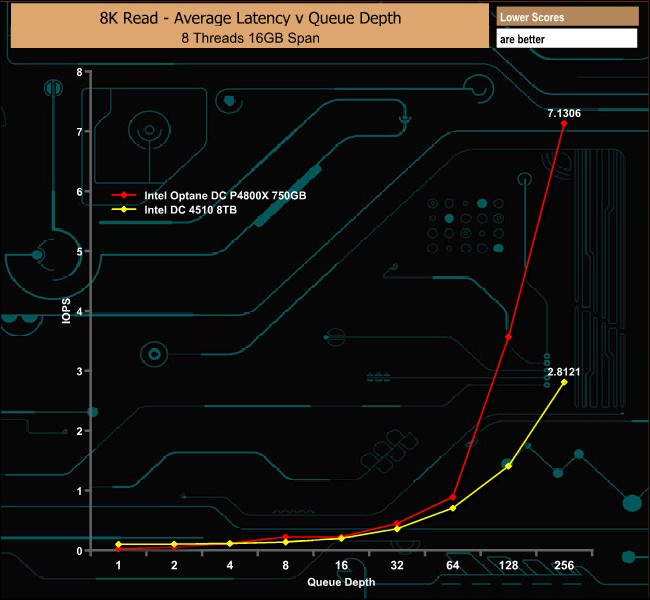This screenshot has width=650, height=600.
Task: Click the red data point at queue depth 128
Action: pos(508,337)
